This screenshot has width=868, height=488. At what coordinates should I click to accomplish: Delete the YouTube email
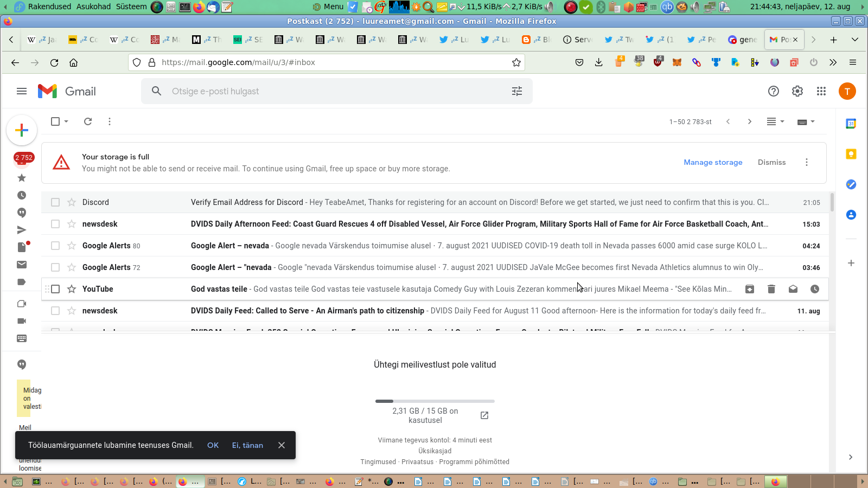click(771, 289)
